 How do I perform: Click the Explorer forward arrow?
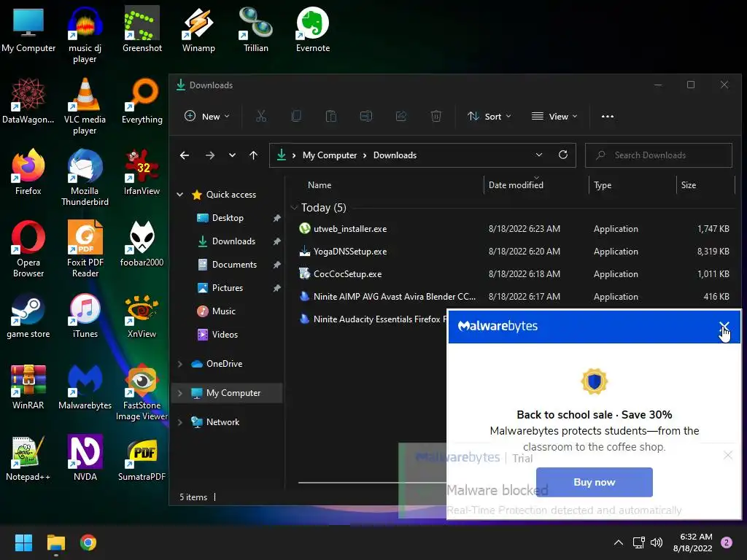[x=209, y=155]
